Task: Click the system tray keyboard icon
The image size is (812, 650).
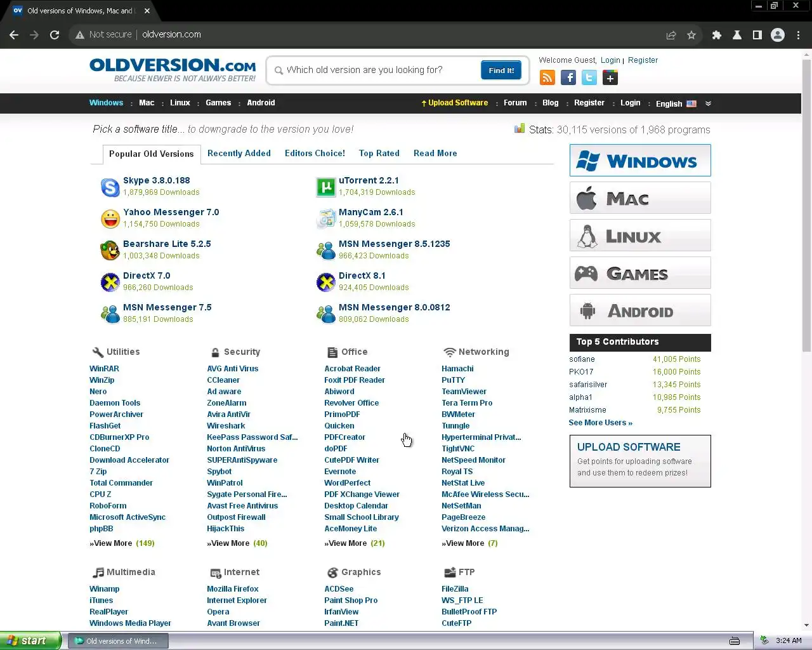Action: coord(735,641)
